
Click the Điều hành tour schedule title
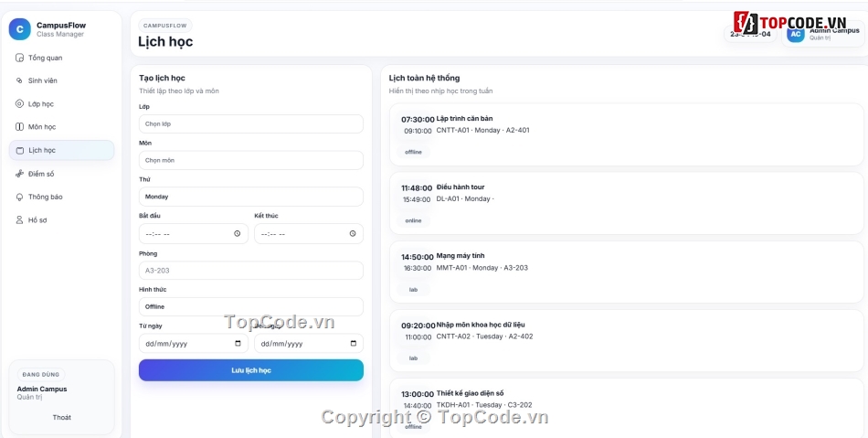(x=460, y=187)
